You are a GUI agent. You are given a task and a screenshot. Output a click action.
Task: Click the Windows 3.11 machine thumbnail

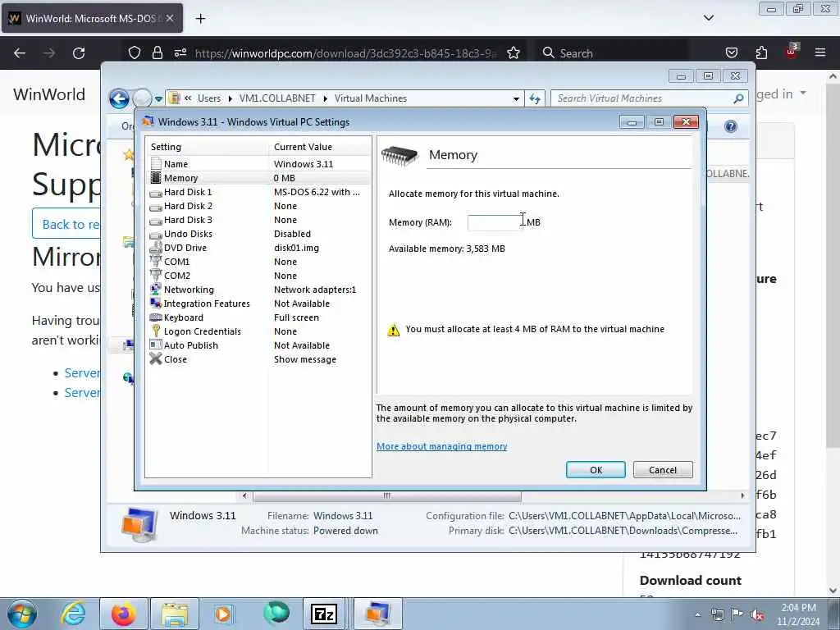[x=139, y=524]
